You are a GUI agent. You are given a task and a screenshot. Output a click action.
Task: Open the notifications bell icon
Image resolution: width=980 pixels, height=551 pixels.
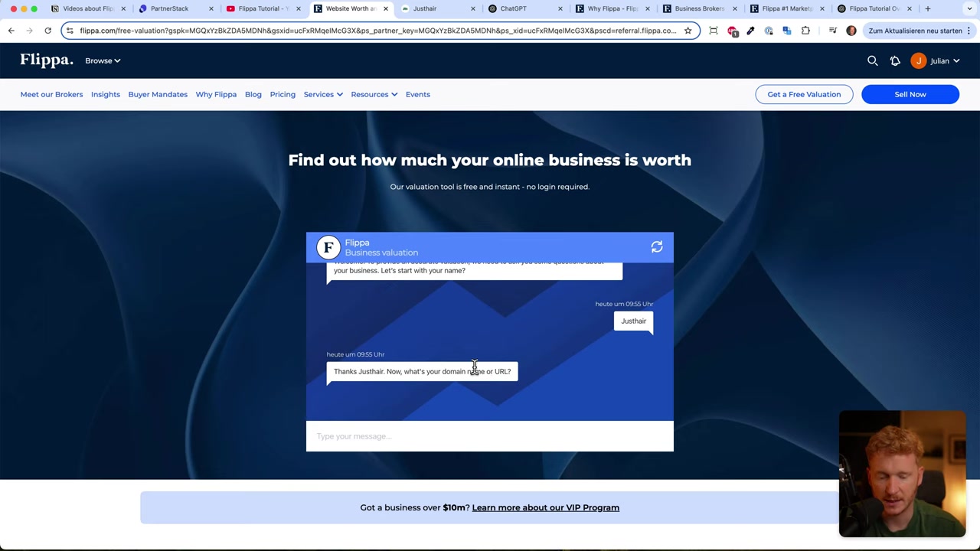pos(895,60)
